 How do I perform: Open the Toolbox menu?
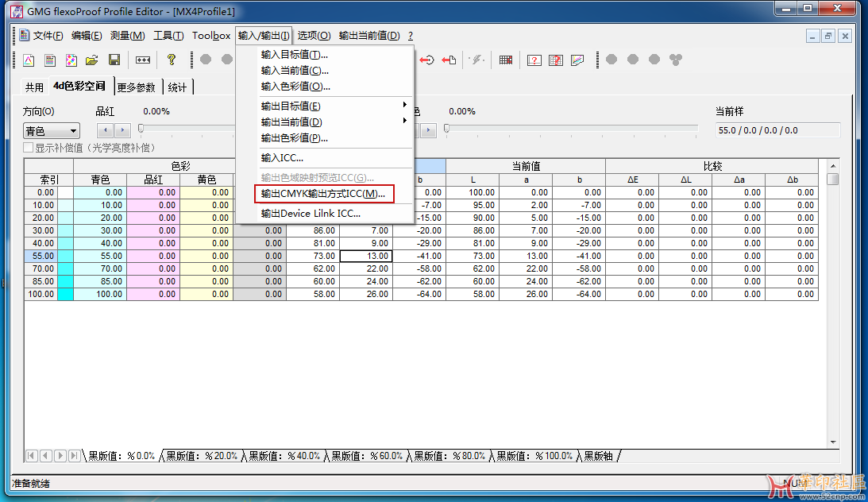click(211, 36)
